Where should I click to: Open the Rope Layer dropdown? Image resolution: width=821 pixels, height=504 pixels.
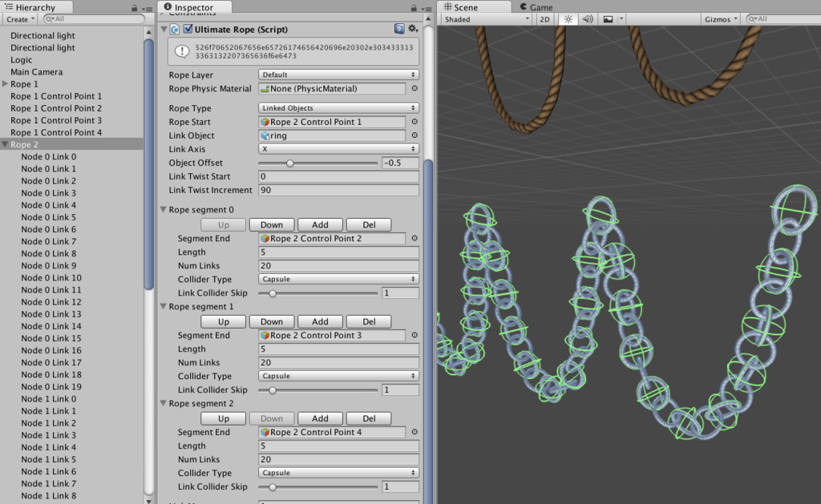point(339,75)
